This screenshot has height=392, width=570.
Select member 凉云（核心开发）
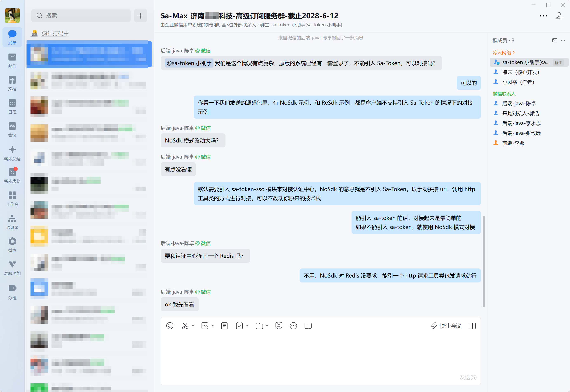[x=529, y=72]
